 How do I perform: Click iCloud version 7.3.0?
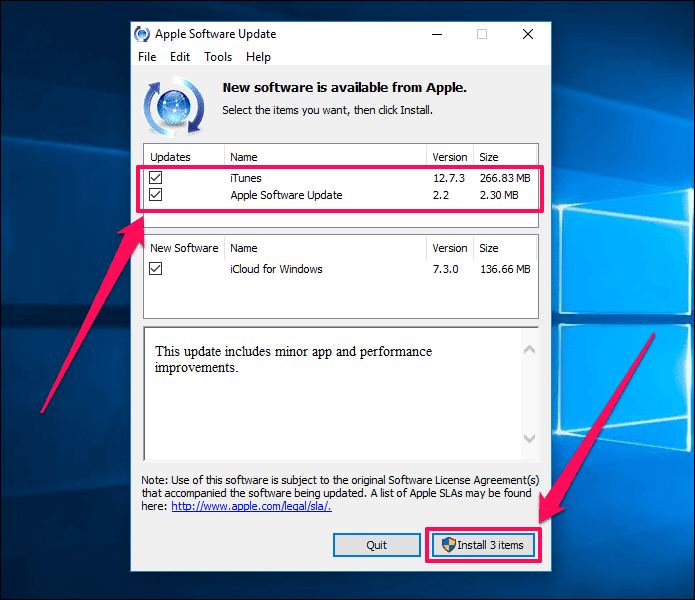coord(445,269)
